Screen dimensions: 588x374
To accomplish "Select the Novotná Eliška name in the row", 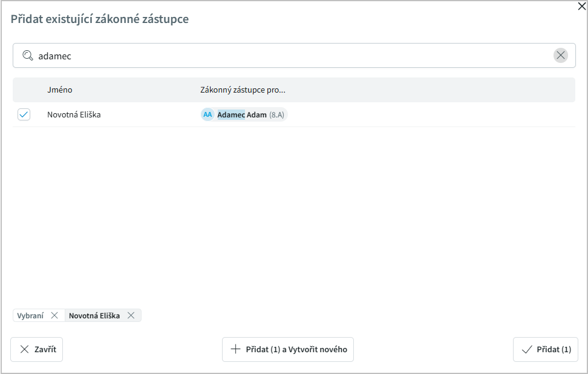I will [74, 114].
